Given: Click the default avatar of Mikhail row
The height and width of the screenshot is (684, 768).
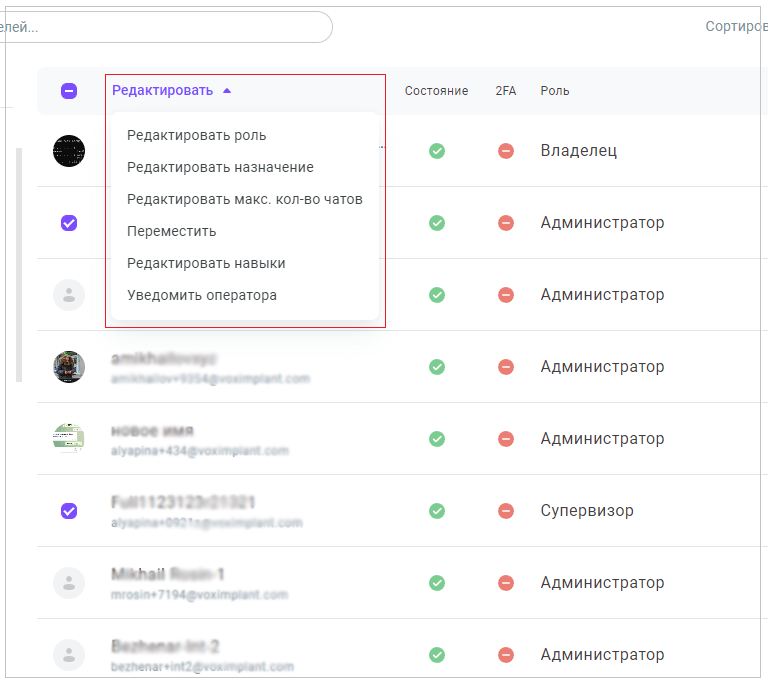Looking at the screenshot, I should (x=69, y=583).
